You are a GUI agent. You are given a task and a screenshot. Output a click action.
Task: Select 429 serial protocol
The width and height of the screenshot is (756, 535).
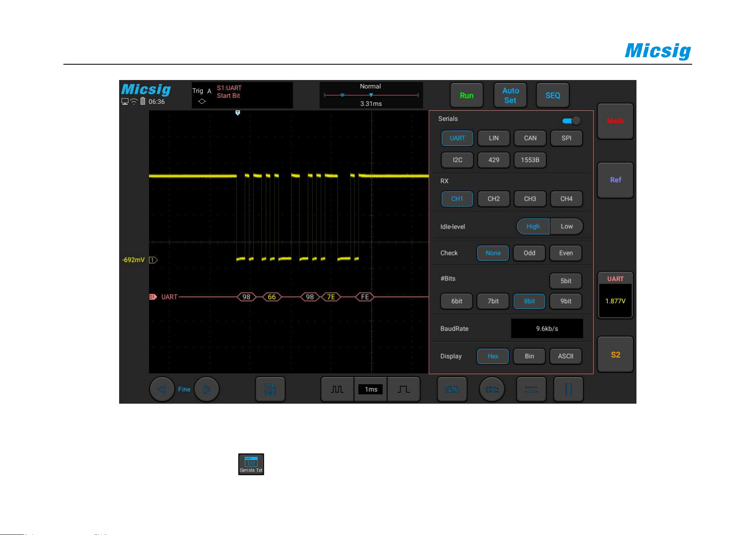493,160
